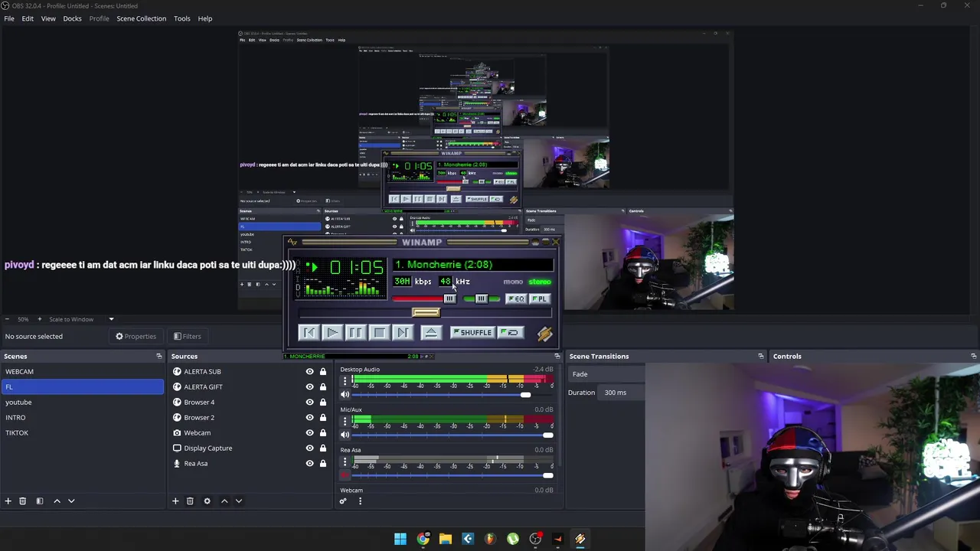Hide the ALERTA SUB source
This screenshot has height=551, width=980.
(309, 371)
